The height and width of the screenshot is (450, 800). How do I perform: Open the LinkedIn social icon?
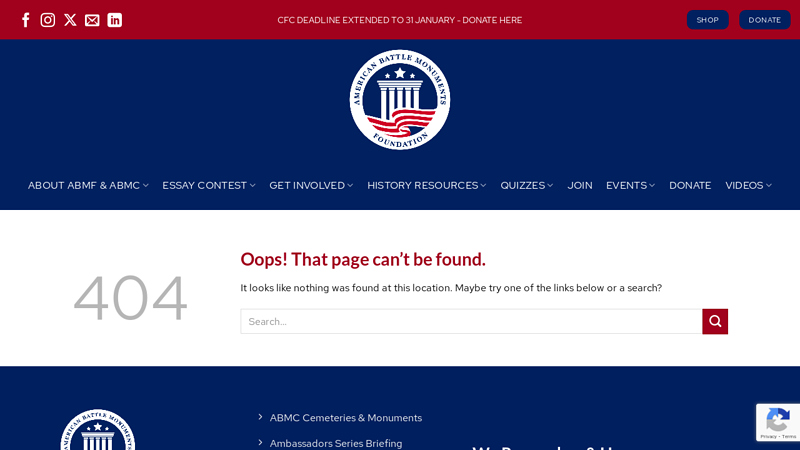pos(115,20)
